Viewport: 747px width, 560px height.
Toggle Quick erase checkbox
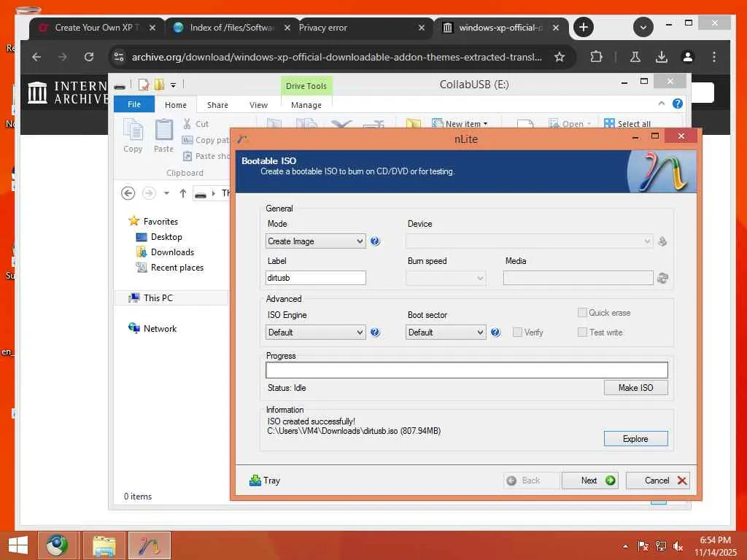point(581,312)
